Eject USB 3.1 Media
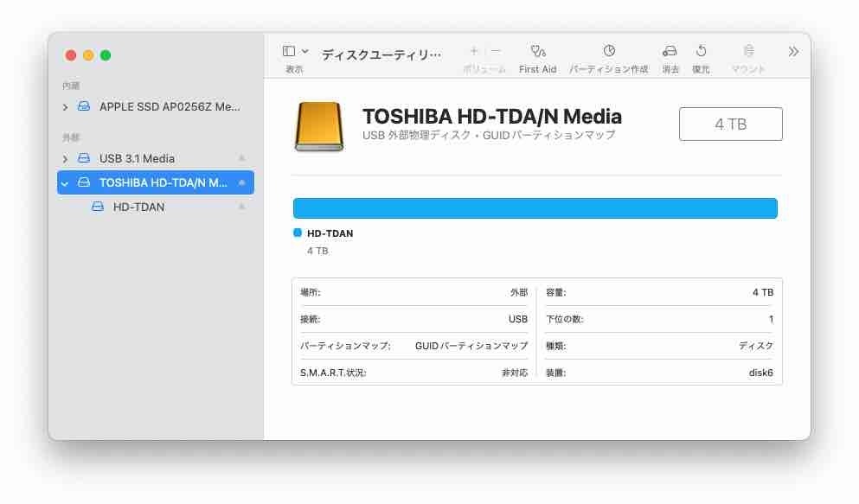 click(x=241, y=158)
